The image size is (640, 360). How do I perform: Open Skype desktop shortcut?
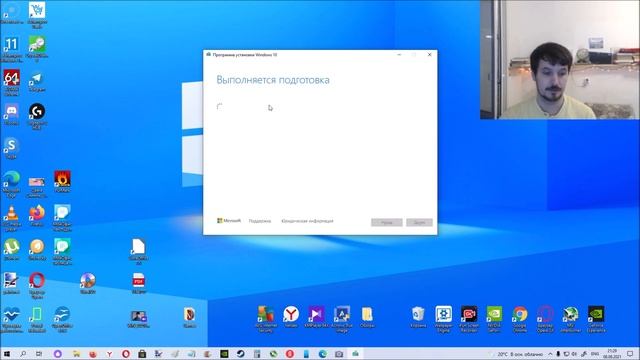click(x=11, y=148)
